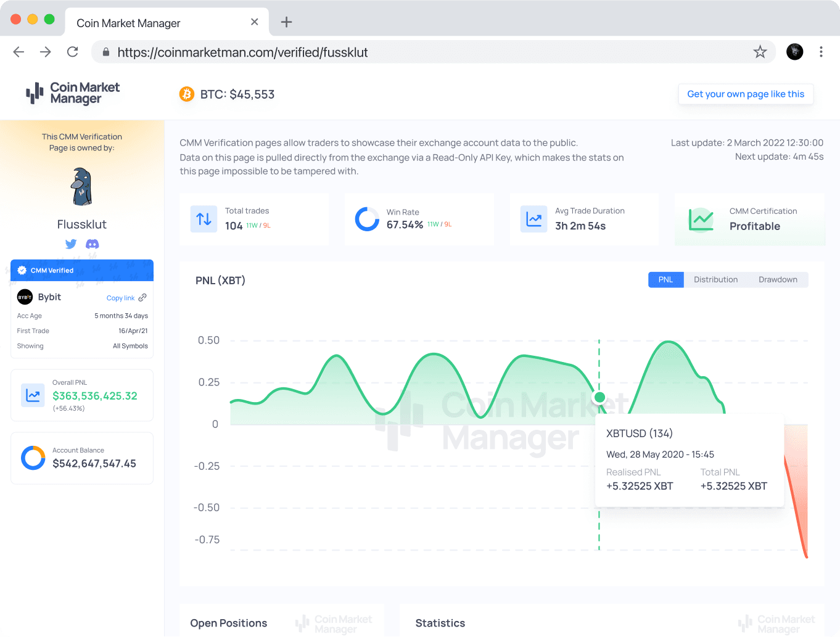Click the Total trades arrows icon
840x637 pixels.
[x=204, y=219]
